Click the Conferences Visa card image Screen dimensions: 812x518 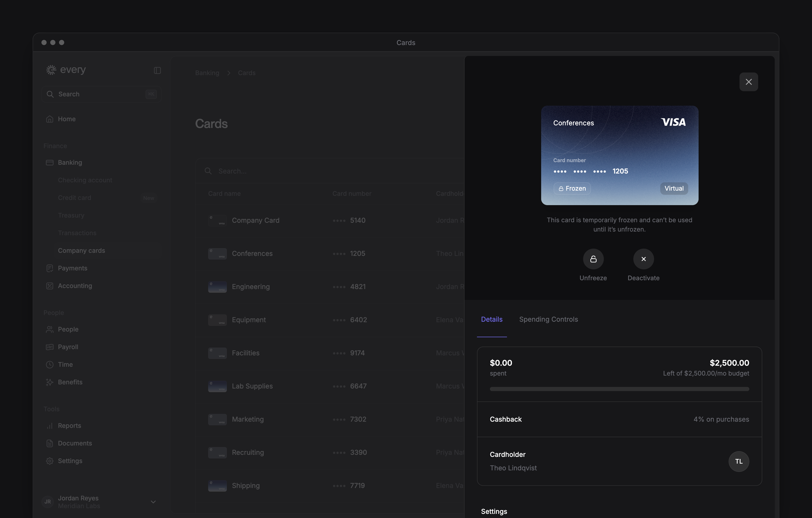coord(619,155)
